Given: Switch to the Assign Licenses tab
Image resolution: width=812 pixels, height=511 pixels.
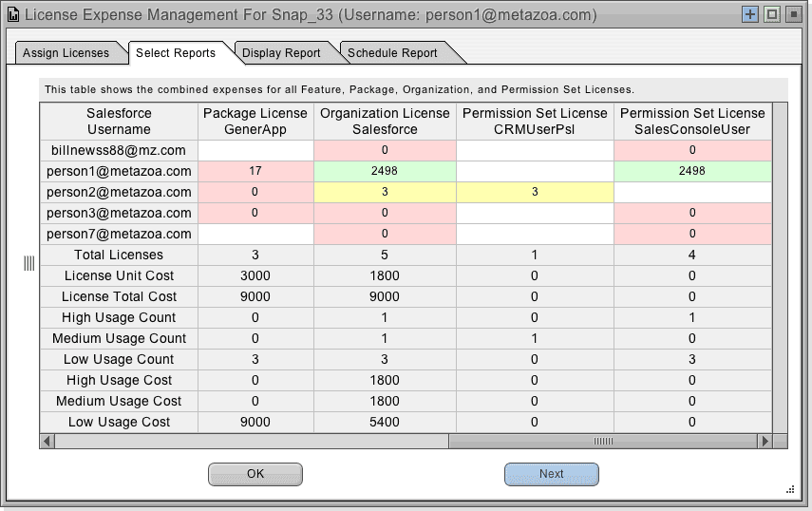Looking at the screenshot, I should [66, 53].
